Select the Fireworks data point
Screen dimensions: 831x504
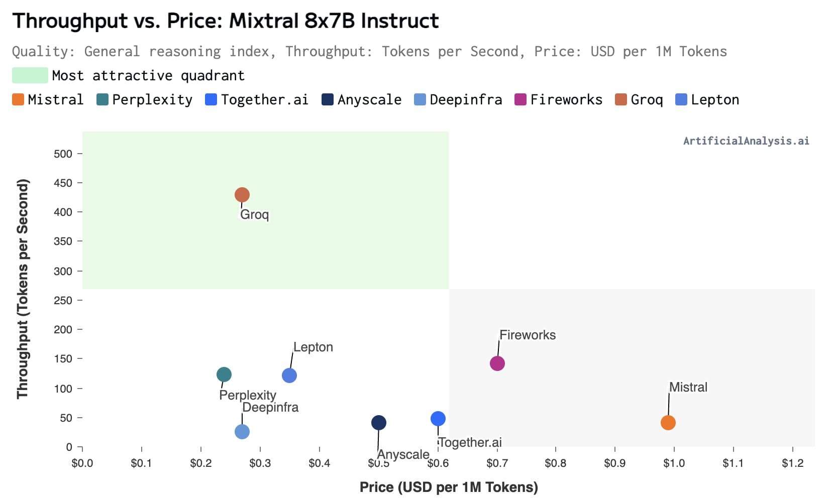[497, 363]
